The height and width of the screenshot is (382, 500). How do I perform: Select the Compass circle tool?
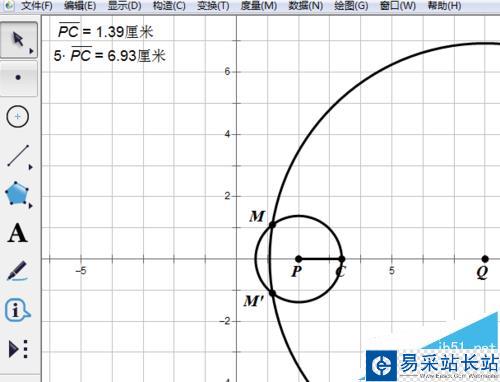tap(18, 116)
